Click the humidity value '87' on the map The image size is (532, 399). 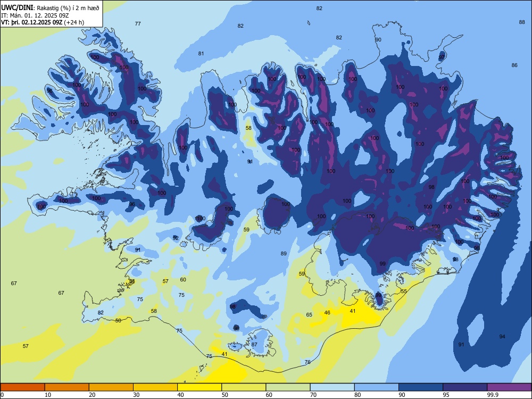coord(254,344)
